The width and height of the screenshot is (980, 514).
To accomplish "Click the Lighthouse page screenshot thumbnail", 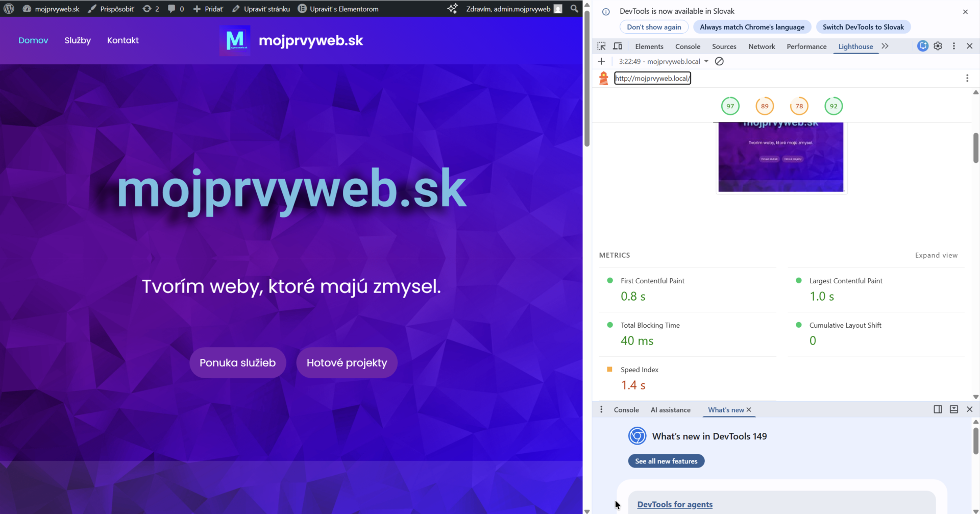I will click(781, 157).
